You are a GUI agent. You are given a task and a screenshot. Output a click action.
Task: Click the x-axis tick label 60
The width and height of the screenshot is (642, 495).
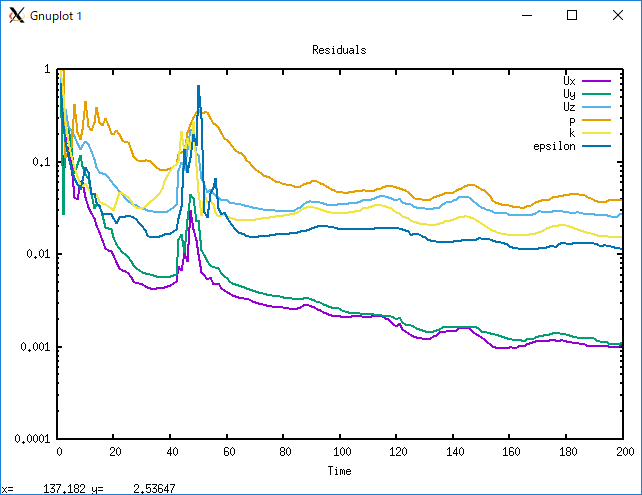point(229,452)
